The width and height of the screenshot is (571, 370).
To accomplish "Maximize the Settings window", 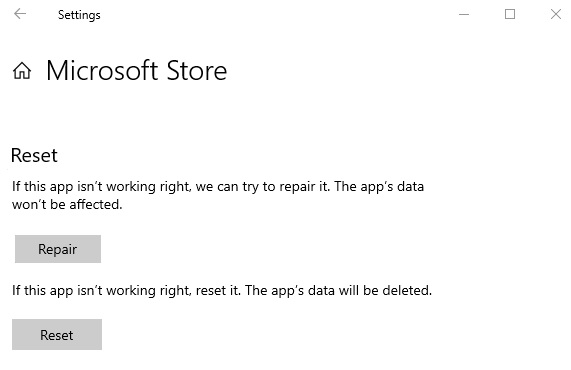I will click(x=510, y=14).
